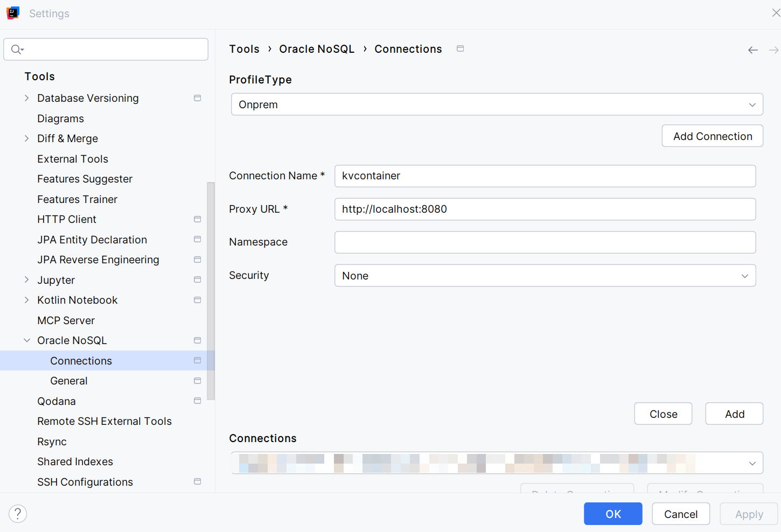Select Qodana settings page
This screenshot has height=532, width=781.
pos(57,401)
